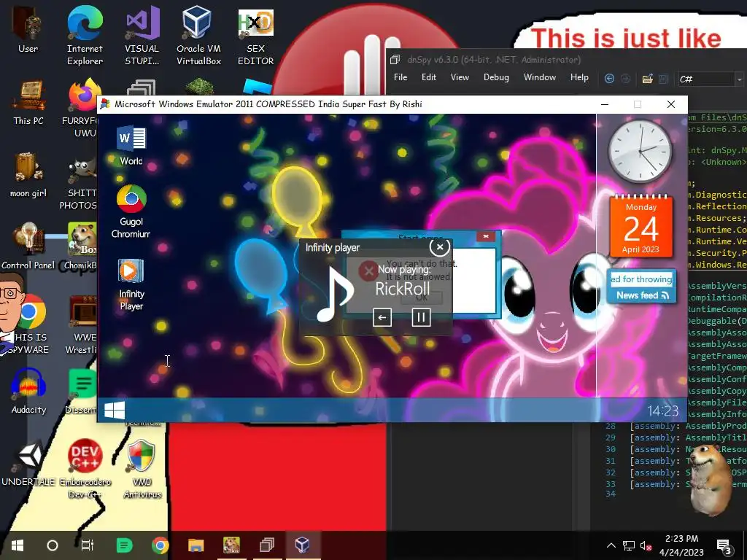Viewport: 747px width, 560px height.
Task: Open the View menu in dnSpy
Action: pos(460,77)
